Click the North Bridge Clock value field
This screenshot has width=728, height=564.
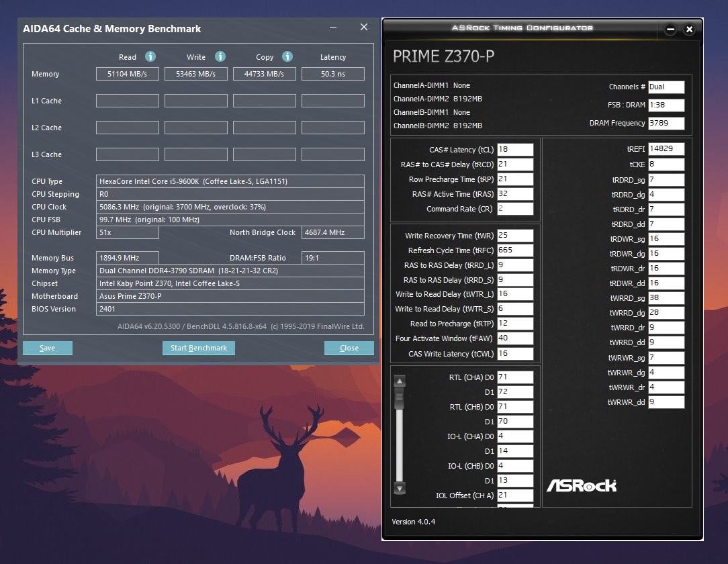[x=333, y=232]
